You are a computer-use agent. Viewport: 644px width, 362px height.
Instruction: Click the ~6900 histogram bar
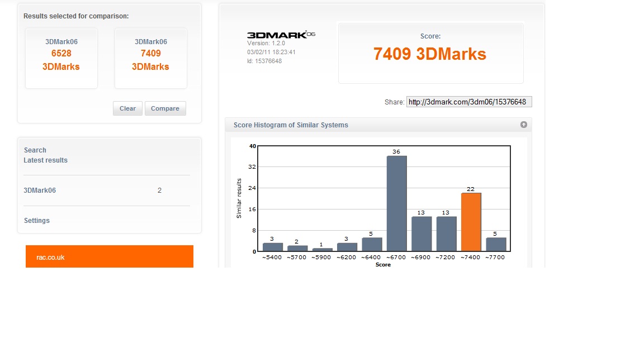click(x=422, y=234)
